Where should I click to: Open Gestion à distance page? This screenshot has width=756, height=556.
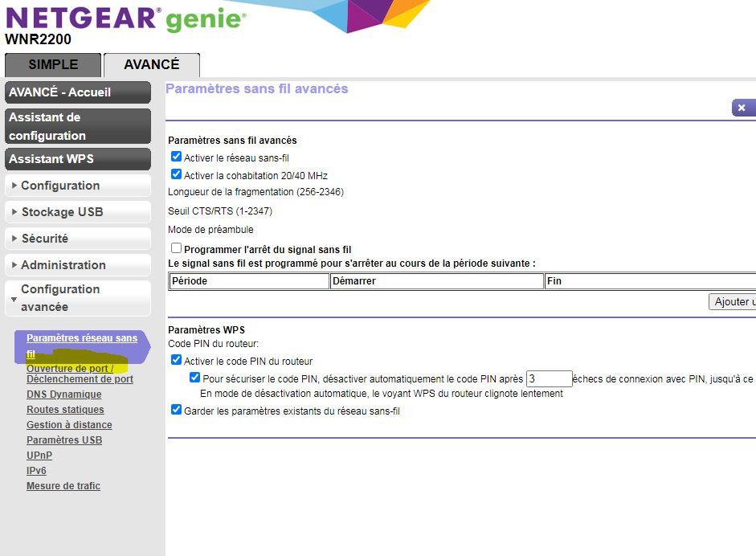point(69,425)
